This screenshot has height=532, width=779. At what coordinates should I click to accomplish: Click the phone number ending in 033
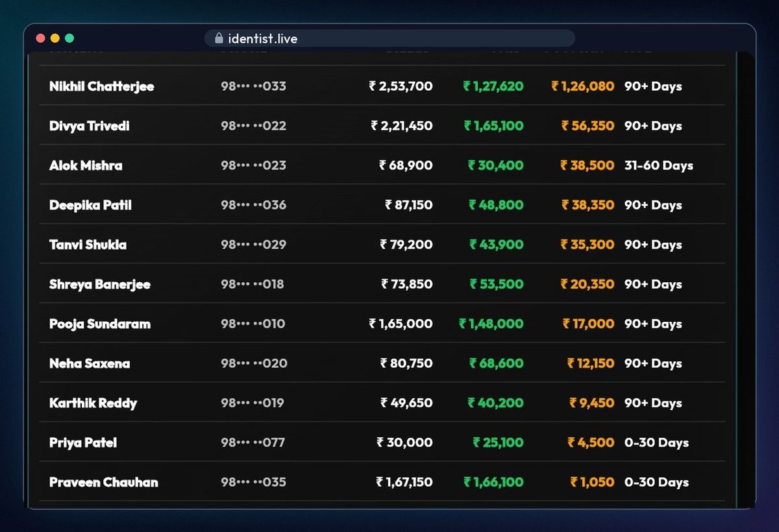(x=253, y=86)
